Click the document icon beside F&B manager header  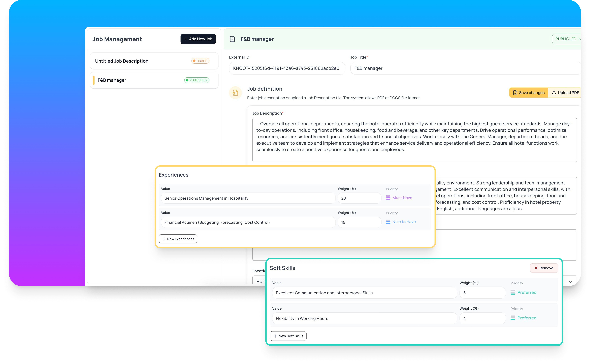click(x=232, y=39)
